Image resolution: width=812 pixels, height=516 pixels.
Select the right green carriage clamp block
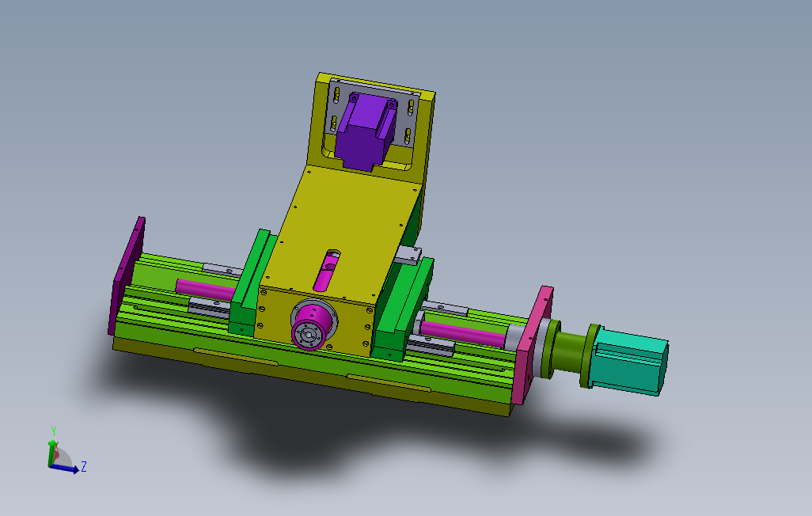402,309
